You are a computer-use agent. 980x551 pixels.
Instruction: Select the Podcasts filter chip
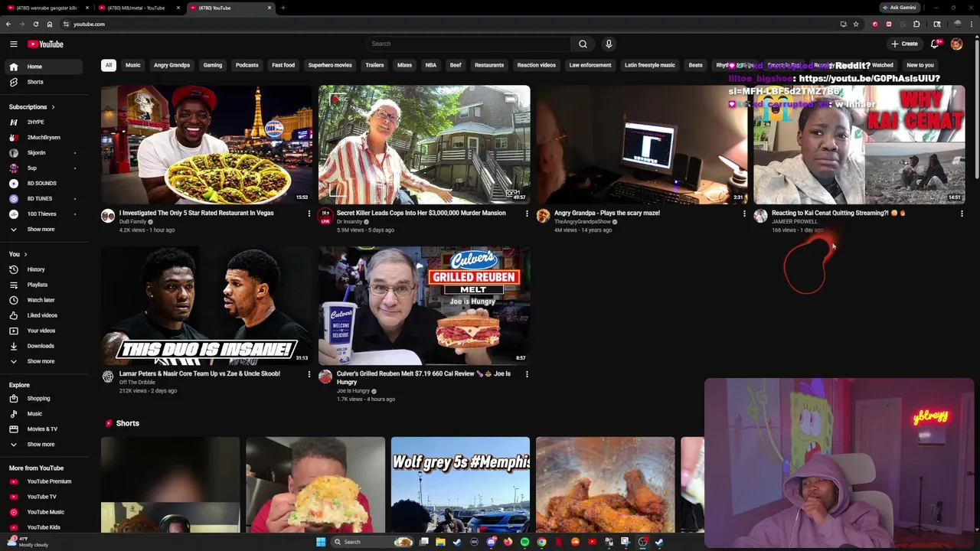(247, 65)
